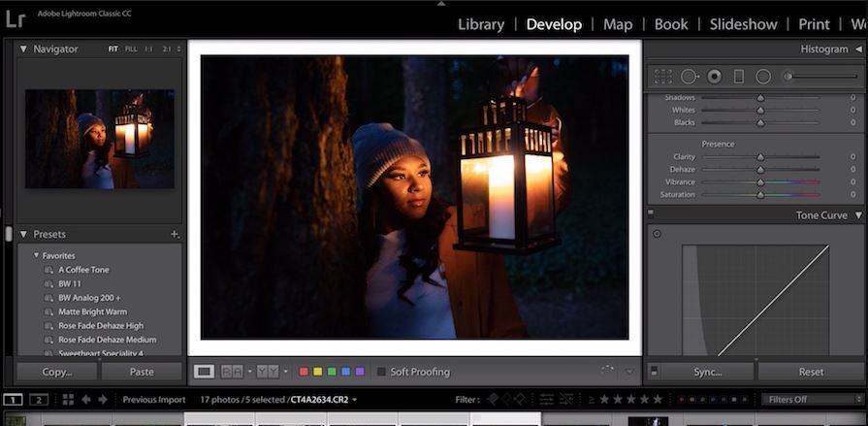Screen dimensions: 868x426
Task: Add a new preset with plus icon
Action: [175, 234]
